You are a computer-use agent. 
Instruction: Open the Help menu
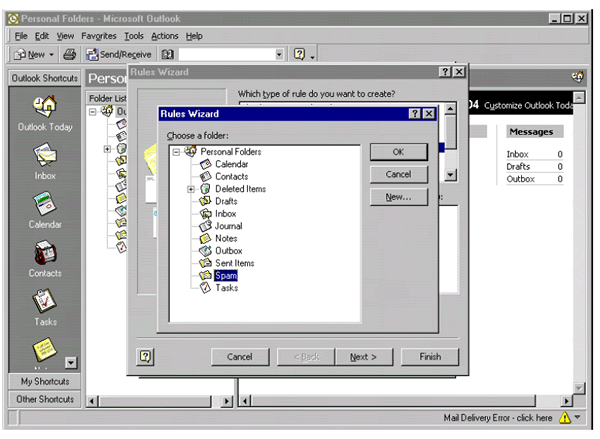click(x=194, y=36)
